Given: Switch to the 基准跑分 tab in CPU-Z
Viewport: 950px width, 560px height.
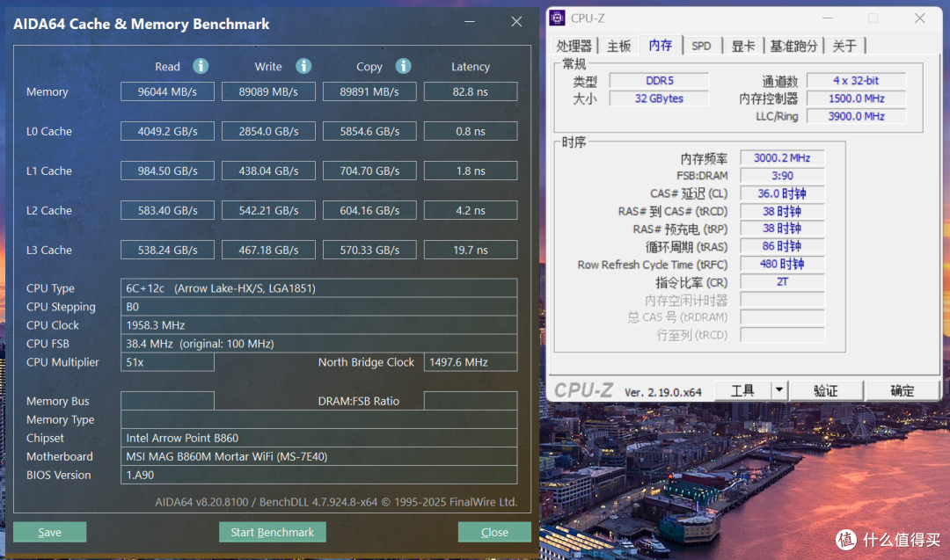Looking at the screenshot, I should tap(793, 46).
